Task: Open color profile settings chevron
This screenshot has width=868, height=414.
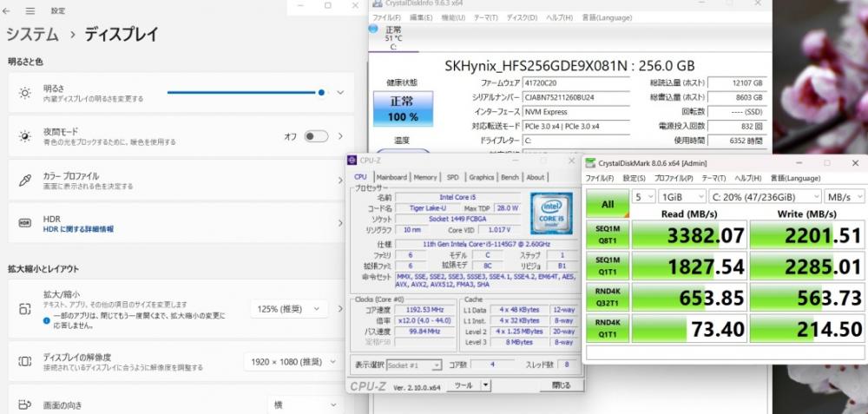Action: (x=340, y=181)
